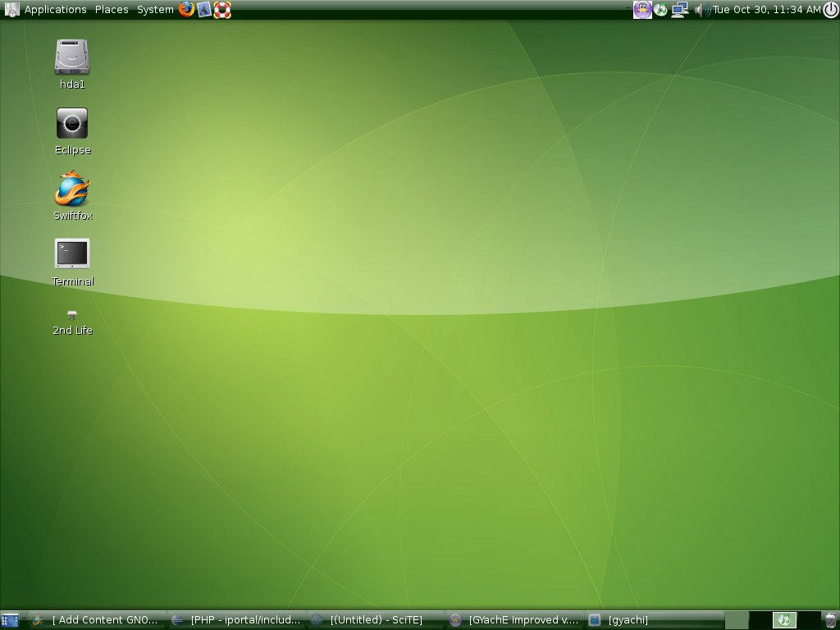Viewport: 840px width, 630px height.
Task: Click the mail stamp launcher icon
Action: [204, 9]
